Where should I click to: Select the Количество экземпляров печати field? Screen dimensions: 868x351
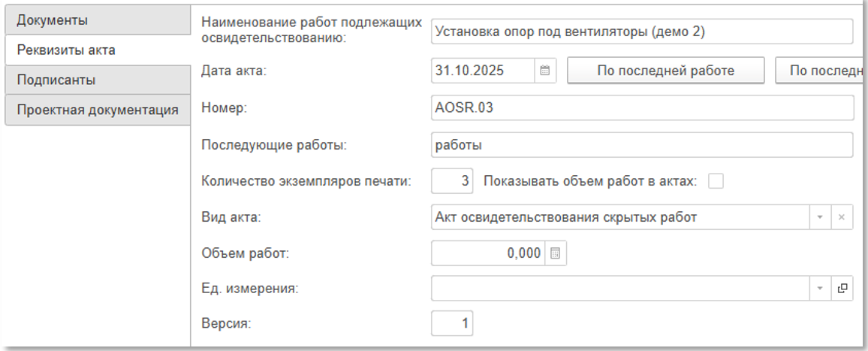pos(453,181)
